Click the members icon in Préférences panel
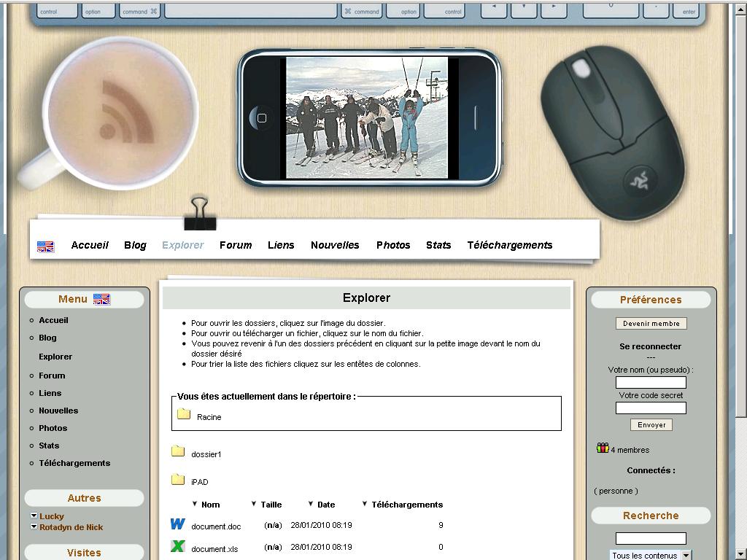 (x=603, y=448)
